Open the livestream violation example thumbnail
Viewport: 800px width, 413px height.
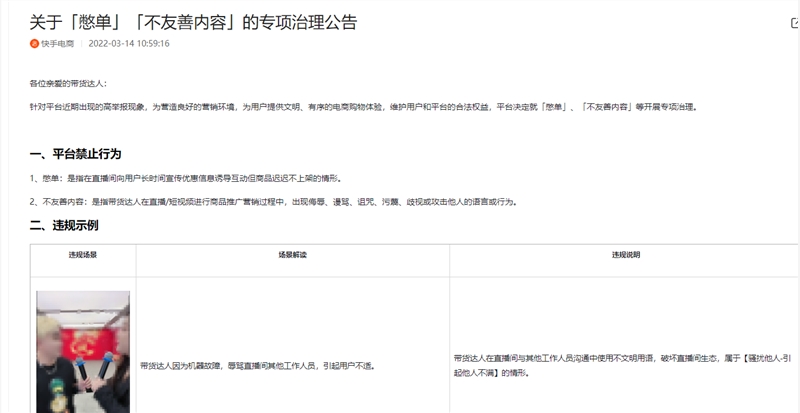click(x=83, y=352)
